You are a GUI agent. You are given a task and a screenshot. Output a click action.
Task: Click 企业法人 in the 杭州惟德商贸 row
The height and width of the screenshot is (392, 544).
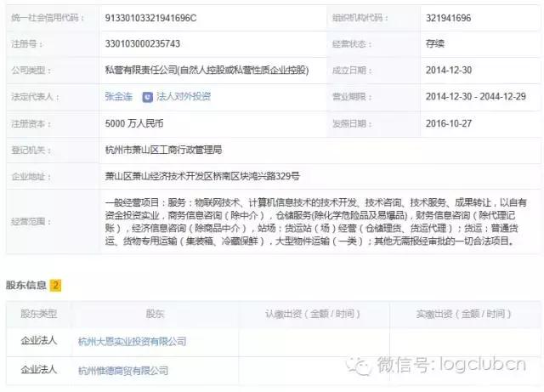(38, 370)
